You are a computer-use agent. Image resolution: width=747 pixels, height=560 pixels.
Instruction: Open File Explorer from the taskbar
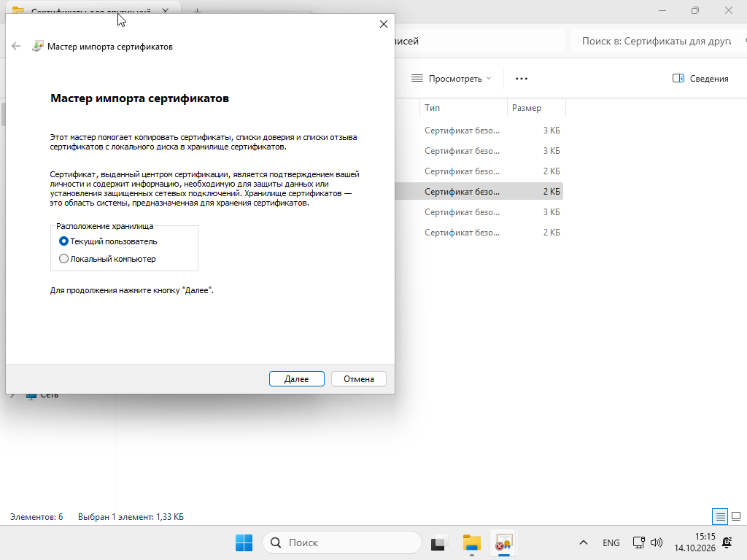point(472,542)
